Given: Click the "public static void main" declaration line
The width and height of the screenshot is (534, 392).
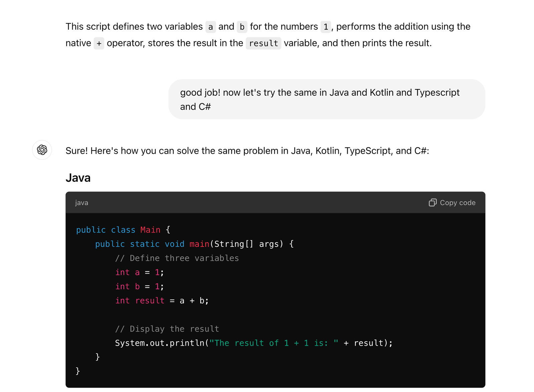Looking at the screenshot, I should click(194, 244).
